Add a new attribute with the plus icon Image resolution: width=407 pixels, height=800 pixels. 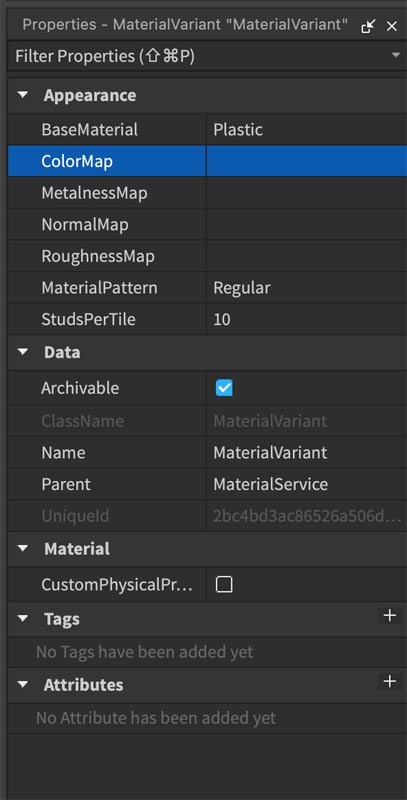pos(390,681)
